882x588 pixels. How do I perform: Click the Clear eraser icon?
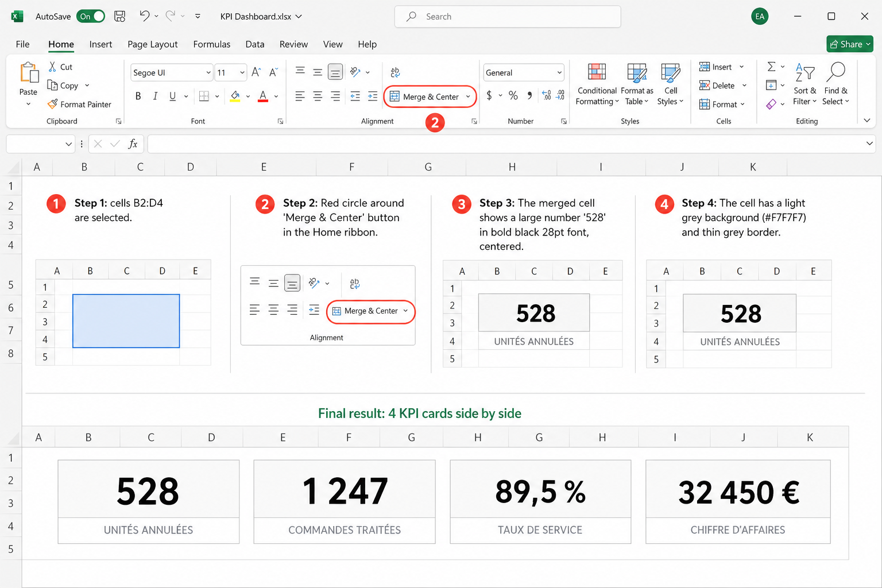point(771,104)
